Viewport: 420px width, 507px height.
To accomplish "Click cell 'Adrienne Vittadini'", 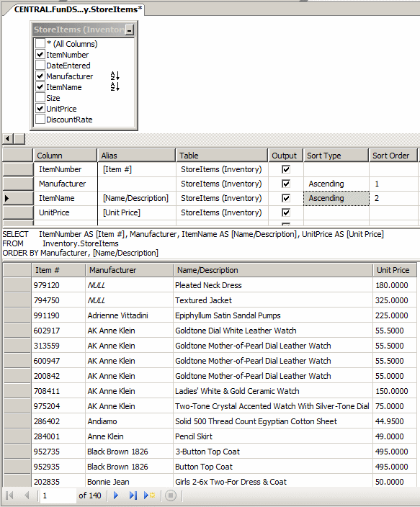I will click(x=129, y=315).
